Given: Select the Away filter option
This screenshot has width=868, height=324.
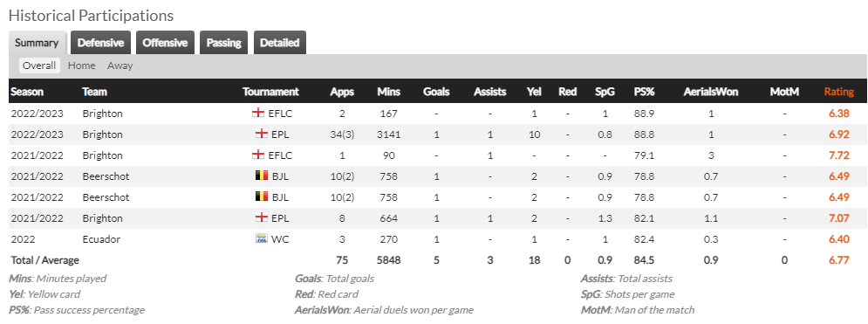Looking at the screenshot, I should [x=120, y=65].
